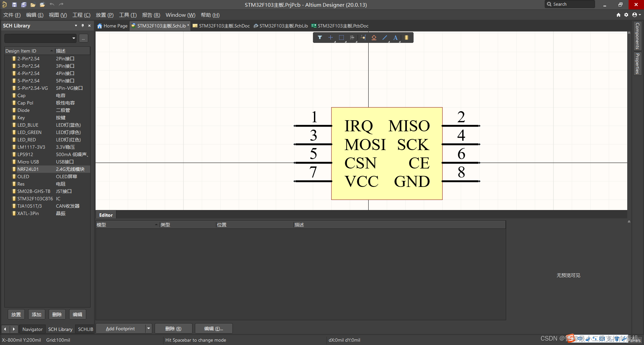Select the IEEE symbol placement tool
Screen dimensions: 644x345
(374, 38)
